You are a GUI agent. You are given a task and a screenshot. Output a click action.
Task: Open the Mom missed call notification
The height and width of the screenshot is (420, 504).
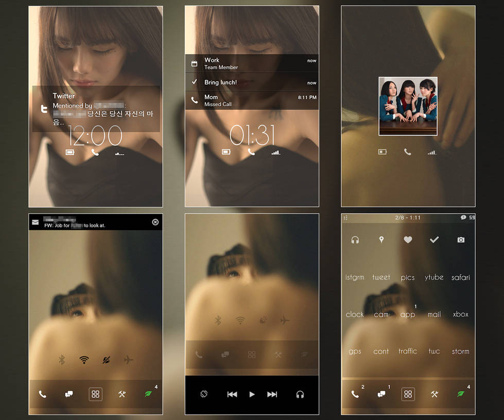252,100
